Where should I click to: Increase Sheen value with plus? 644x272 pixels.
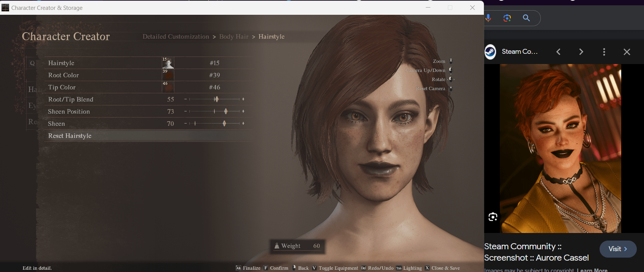(243, 123)
